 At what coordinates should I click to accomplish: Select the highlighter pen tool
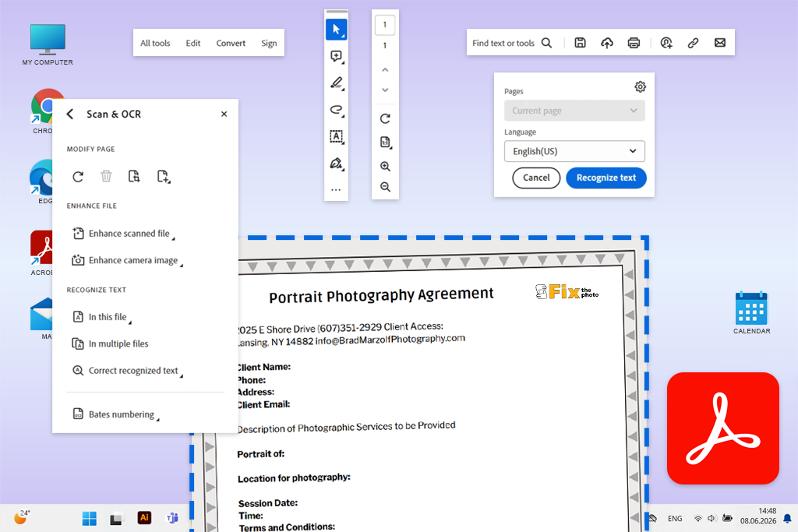[336, 83]
